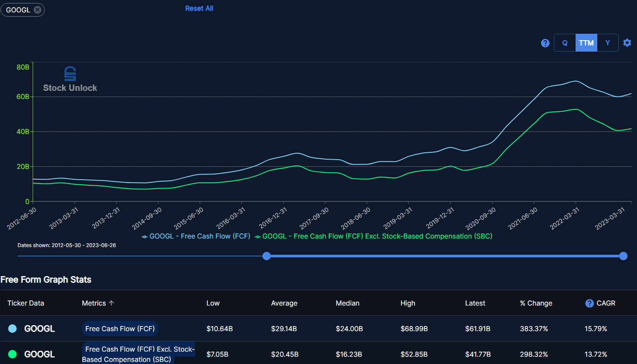Click the Average column header
Screen dimensions: 637x364
[284, 303]
